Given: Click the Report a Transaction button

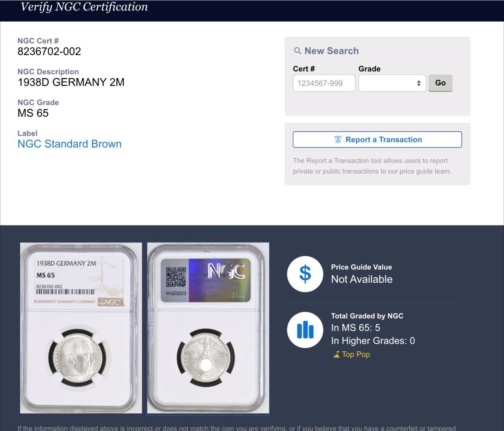Looking at the screenshot, I should [x=377, y=140].
